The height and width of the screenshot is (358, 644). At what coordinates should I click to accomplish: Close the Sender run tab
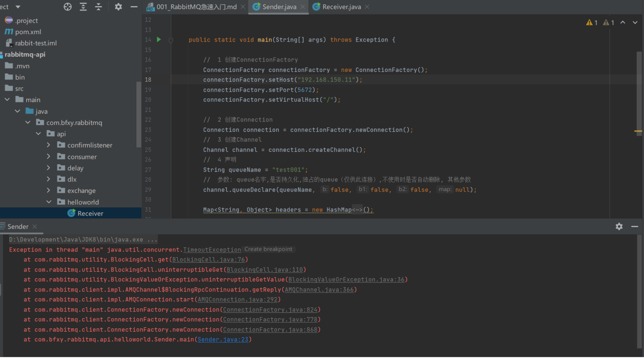[x=35, y=226]
